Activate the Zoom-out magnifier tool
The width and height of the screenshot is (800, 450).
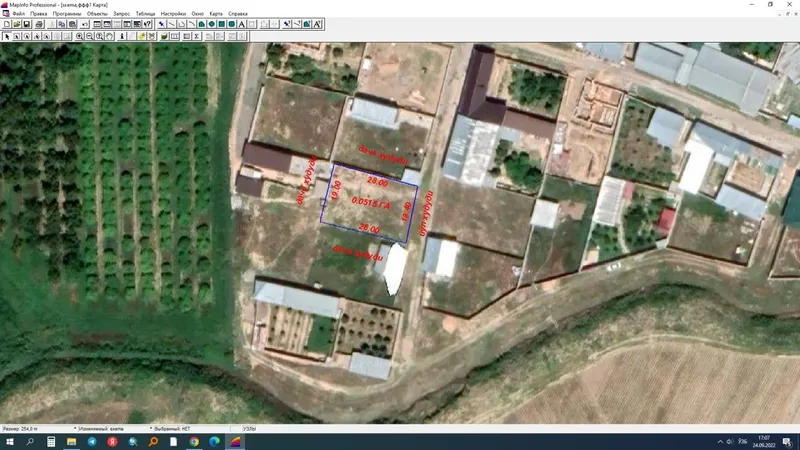[89, 36]
